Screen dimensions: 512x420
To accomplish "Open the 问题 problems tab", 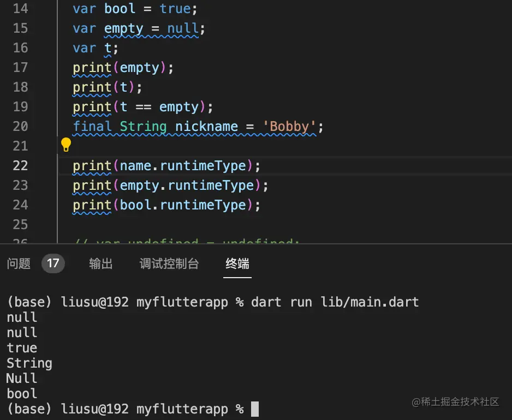I will pyautogui.click(x=19, y=264).
